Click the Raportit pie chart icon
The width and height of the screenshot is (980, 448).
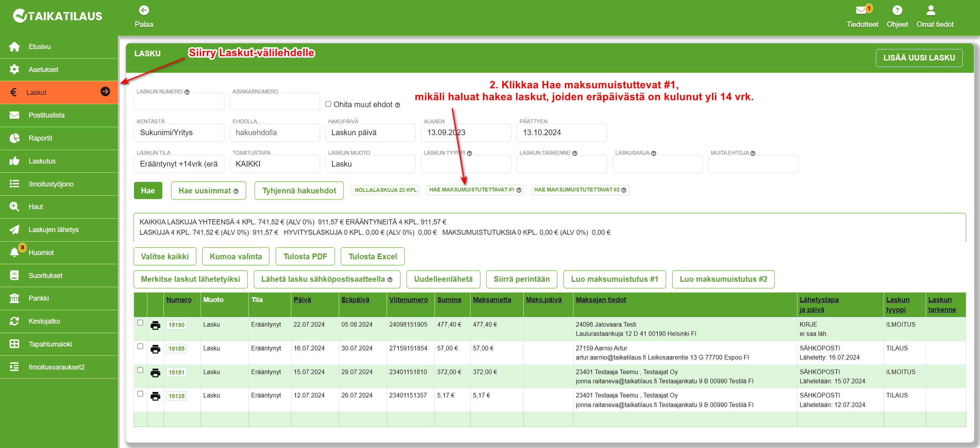click(x=14, y=138)
